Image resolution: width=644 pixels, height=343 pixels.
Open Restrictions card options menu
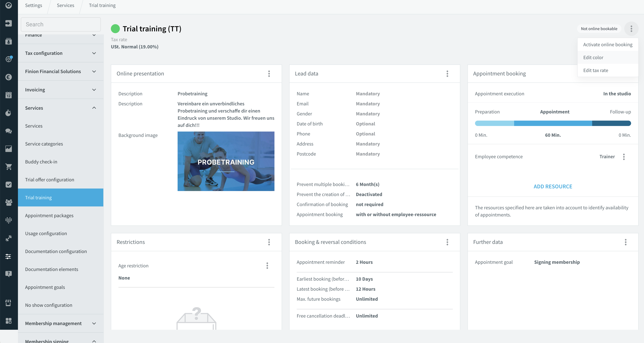coord(269,242)
